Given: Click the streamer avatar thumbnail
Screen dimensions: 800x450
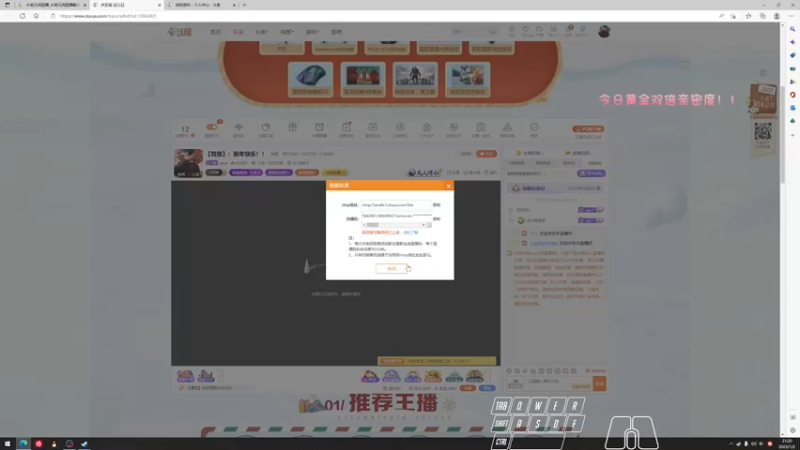Looking at the screenshot, I should (x=188, y=163).
